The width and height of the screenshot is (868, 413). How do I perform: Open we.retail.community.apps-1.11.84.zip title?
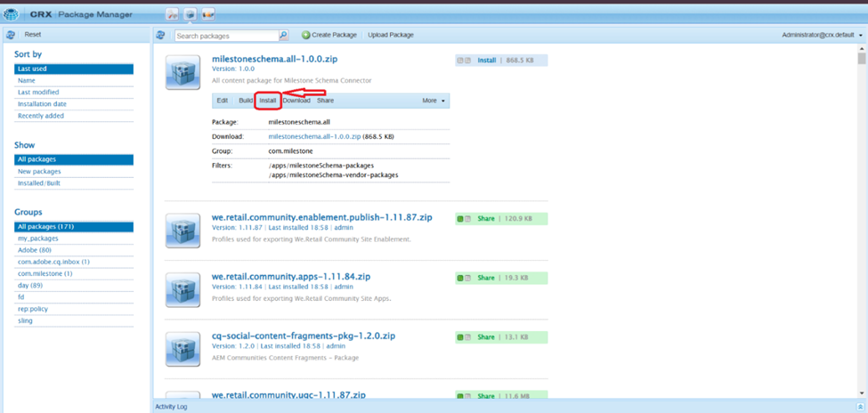pyautogui.click(x=291, y=276)
